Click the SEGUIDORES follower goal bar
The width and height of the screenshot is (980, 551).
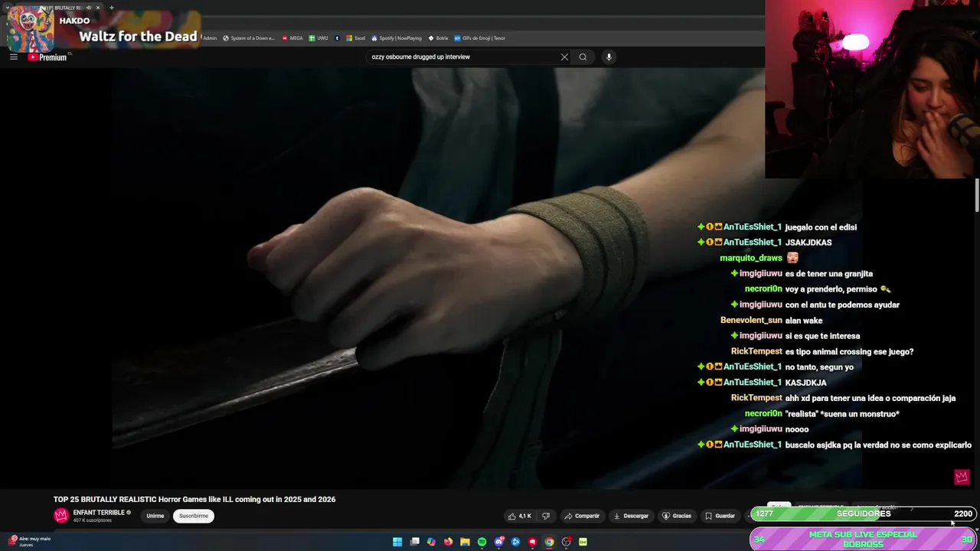click(x=864, y=514)
